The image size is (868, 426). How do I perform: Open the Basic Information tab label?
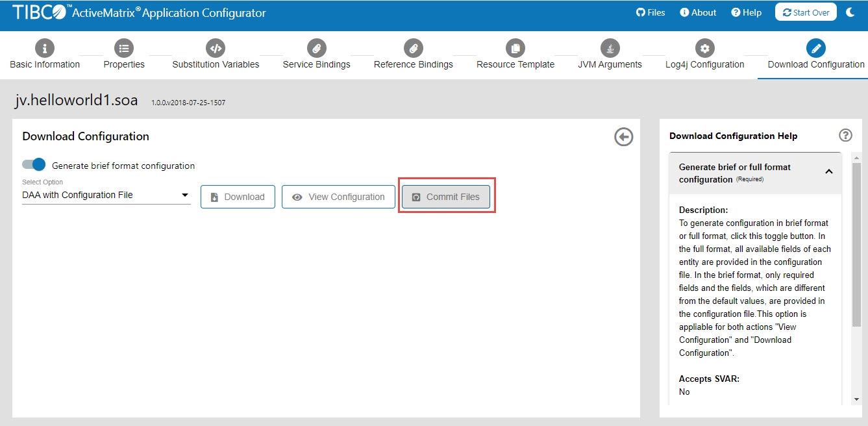(45, 64)
